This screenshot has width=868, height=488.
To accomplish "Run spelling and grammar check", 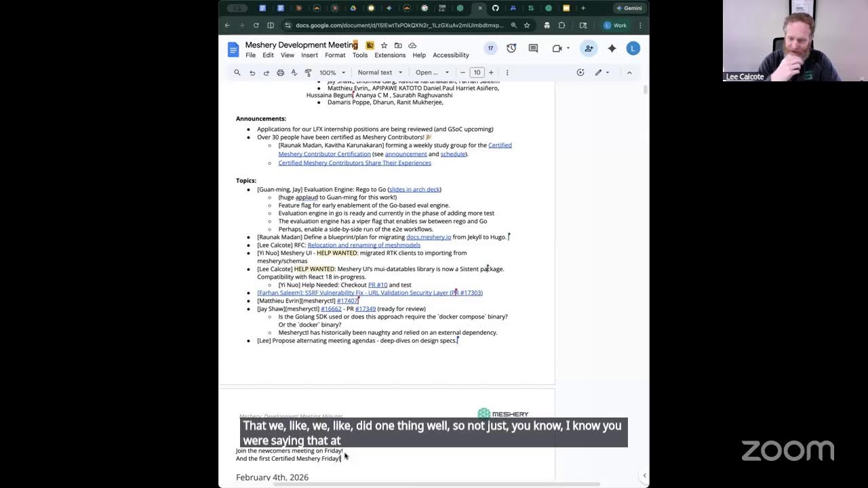I will [294, 73].
